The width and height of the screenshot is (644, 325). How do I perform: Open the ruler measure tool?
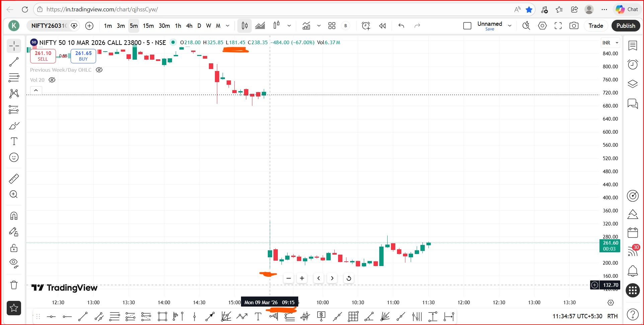(14, 179)
